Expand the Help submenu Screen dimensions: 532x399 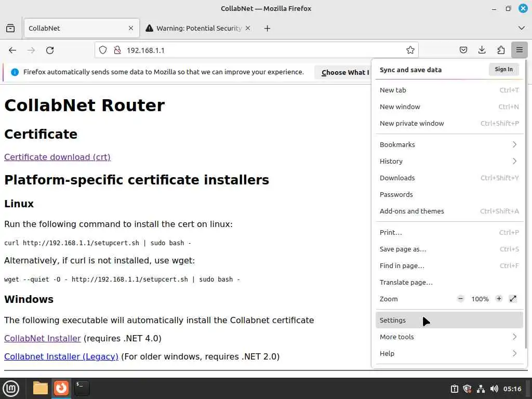(449, 353)
